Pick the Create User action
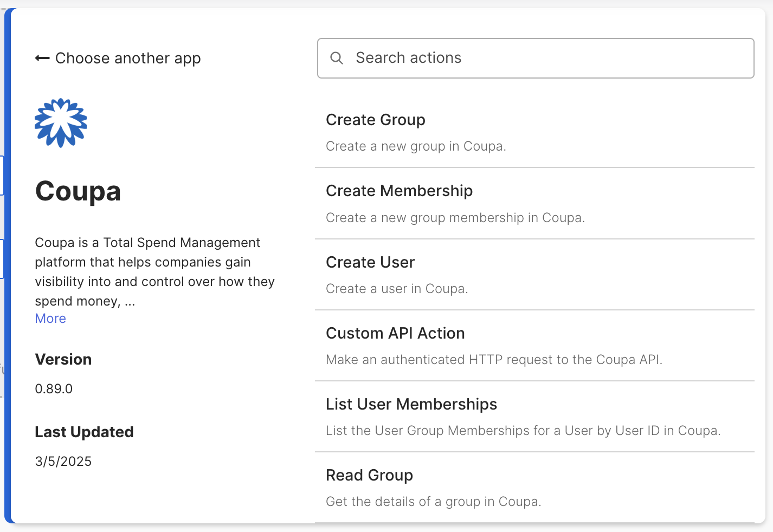This screenshot has width=773, height=532. tap(370, 262)
